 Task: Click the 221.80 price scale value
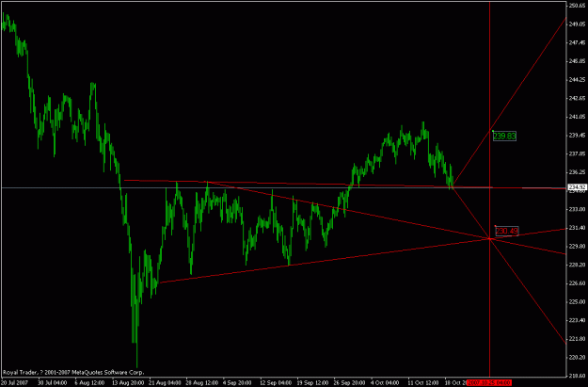click(x=578, y=339)
